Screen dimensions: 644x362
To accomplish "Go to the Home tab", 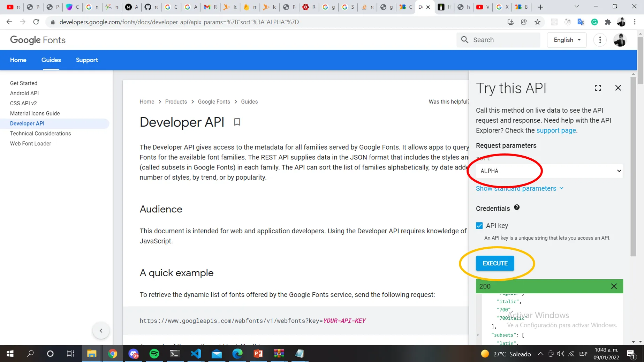I will coord(18,60).
